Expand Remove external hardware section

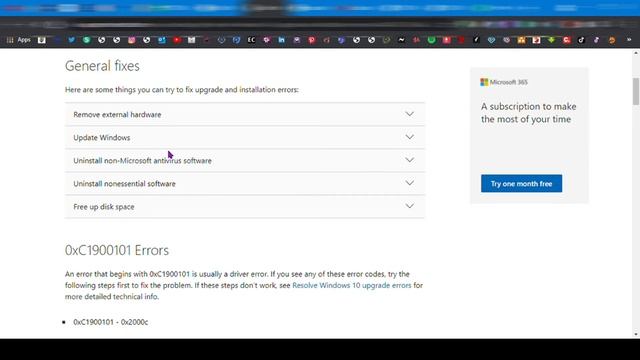pyautogui.click(x=244, y=114)
